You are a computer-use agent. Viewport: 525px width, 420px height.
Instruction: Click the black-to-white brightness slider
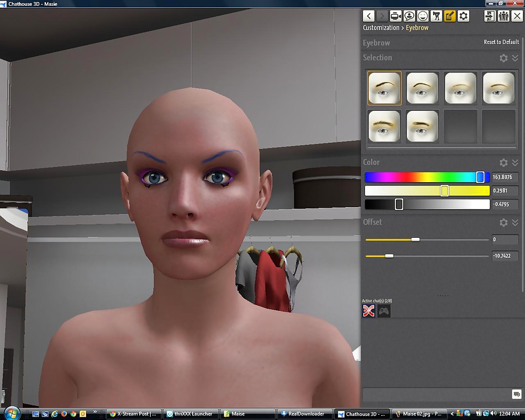427,204
